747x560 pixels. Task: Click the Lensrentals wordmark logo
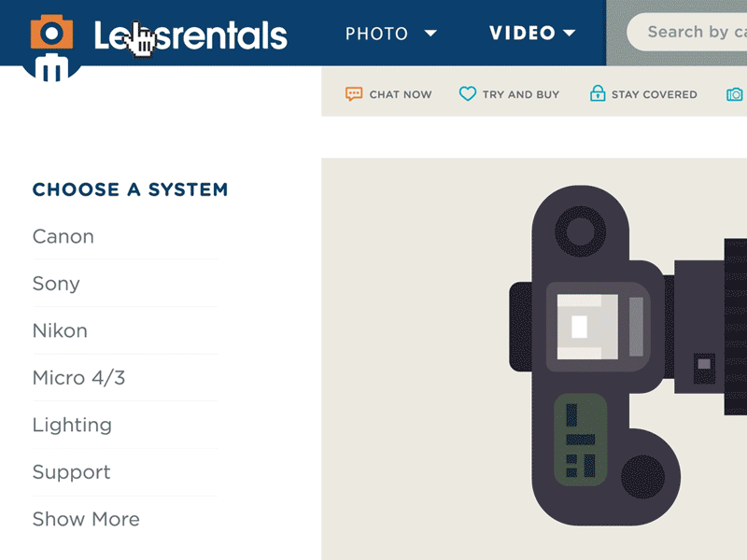[190, 35]
